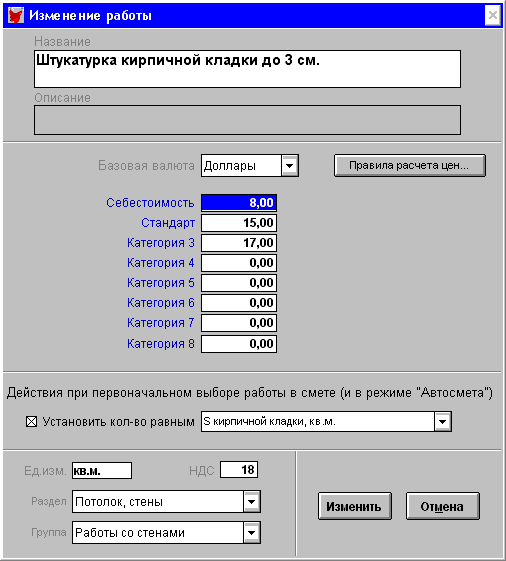
Task: Expand the Группа dropdown arrow
Action: [x=252, y=532]
